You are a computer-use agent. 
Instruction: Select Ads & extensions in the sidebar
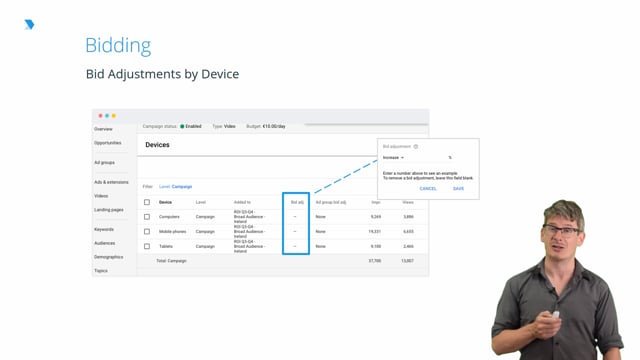[x=111, y=182]
